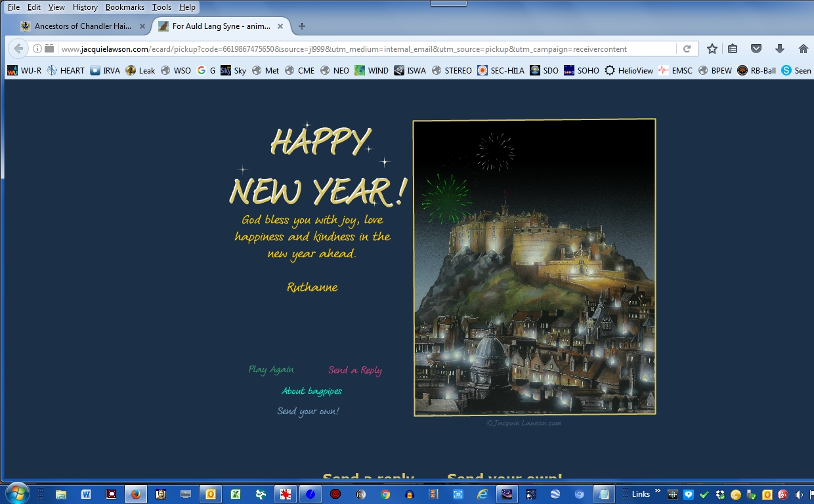Viewport: 814px width, 504px height.
Task: Switch to Firefox in the taskbar
Action: point(136,494)
